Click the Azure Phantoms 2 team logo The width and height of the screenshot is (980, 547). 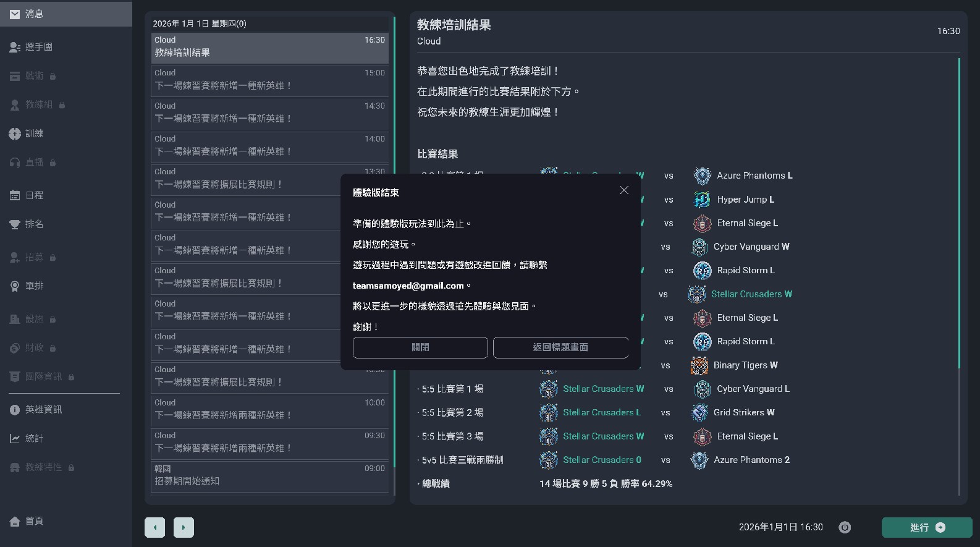pyautogui.click(x=699, y=460)
